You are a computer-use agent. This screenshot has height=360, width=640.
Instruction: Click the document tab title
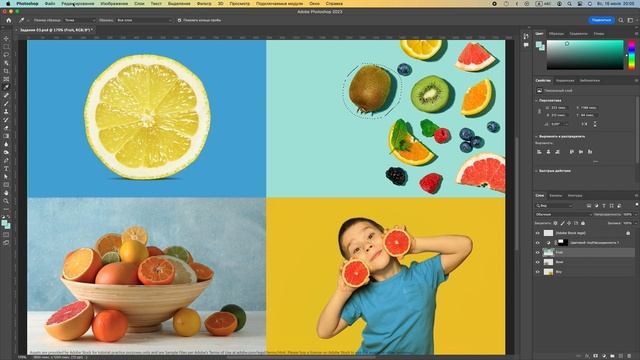pyautogui.click(x=56, y=30)
